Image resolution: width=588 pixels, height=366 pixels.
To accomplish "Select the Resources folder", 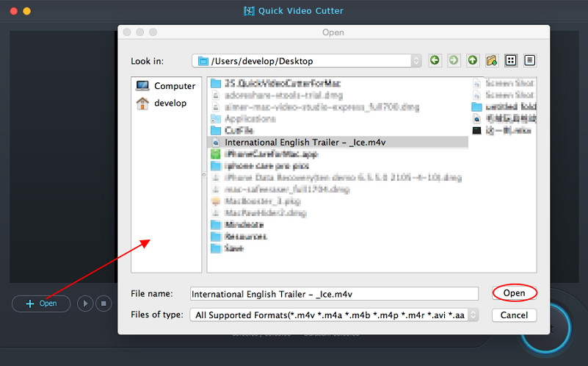I will pos(239,237).
